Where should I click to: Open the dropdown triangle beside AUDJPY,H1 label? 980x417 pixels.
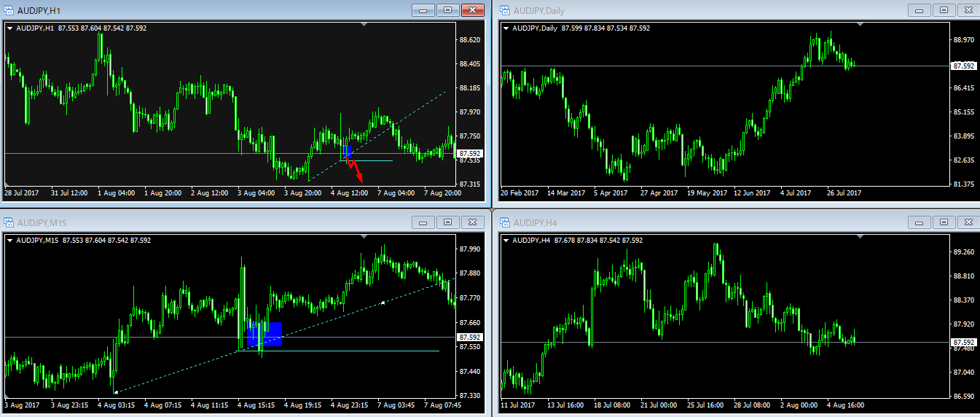(x=10, y=28)
